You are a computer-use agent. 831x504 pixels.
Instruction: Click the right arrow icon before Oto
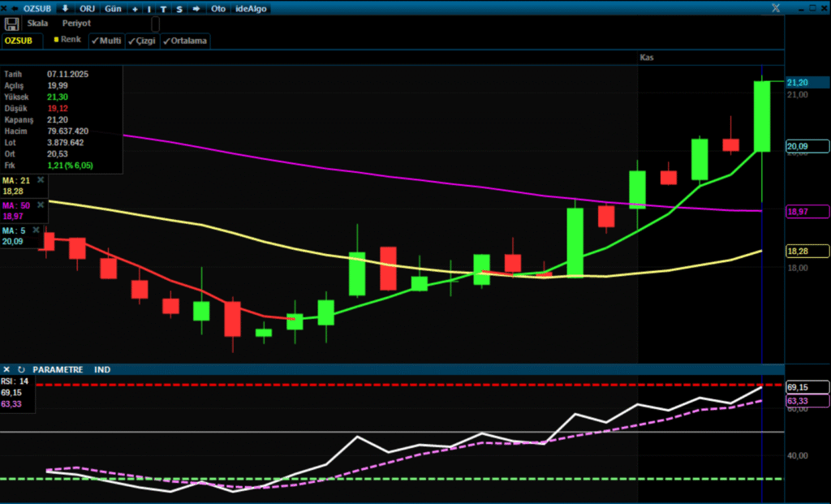[x=195, y=8]
